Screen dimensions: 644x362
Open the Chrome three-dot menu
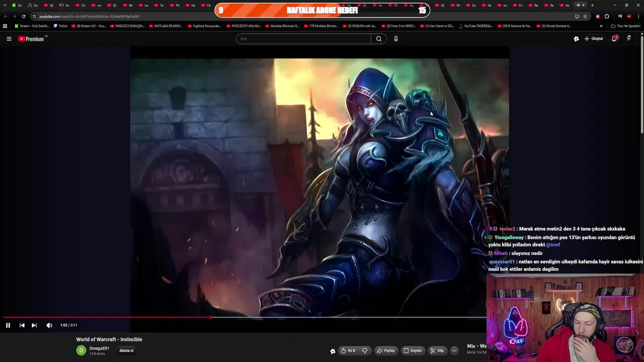[x=638, y=16]
